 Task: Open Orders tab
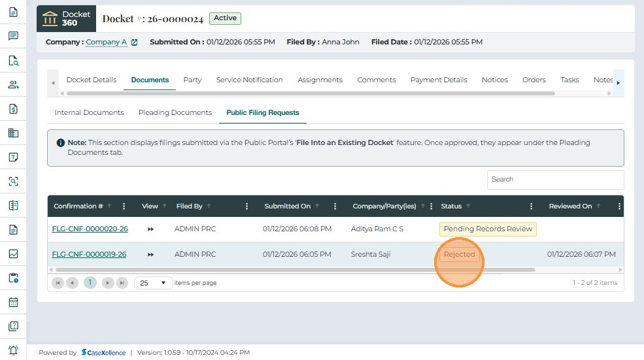tap(534, 80)
